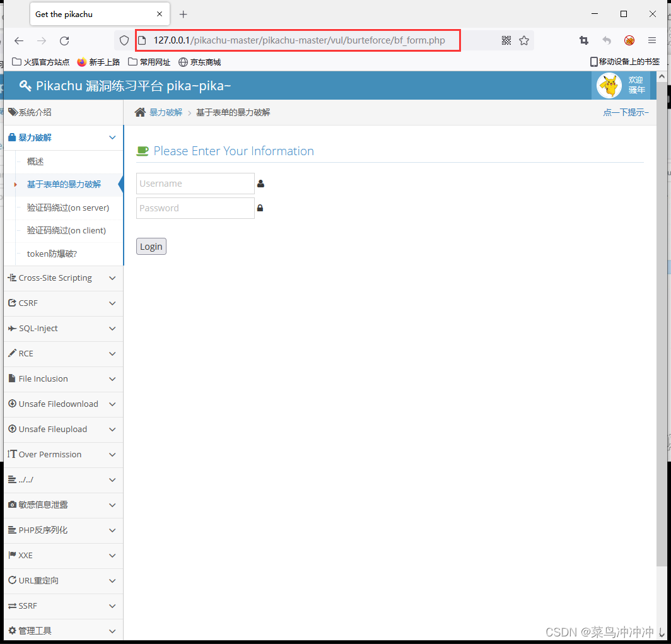Go back with the browser back arrow
This screenshot has height=644, width=671.
coord(19,40)
